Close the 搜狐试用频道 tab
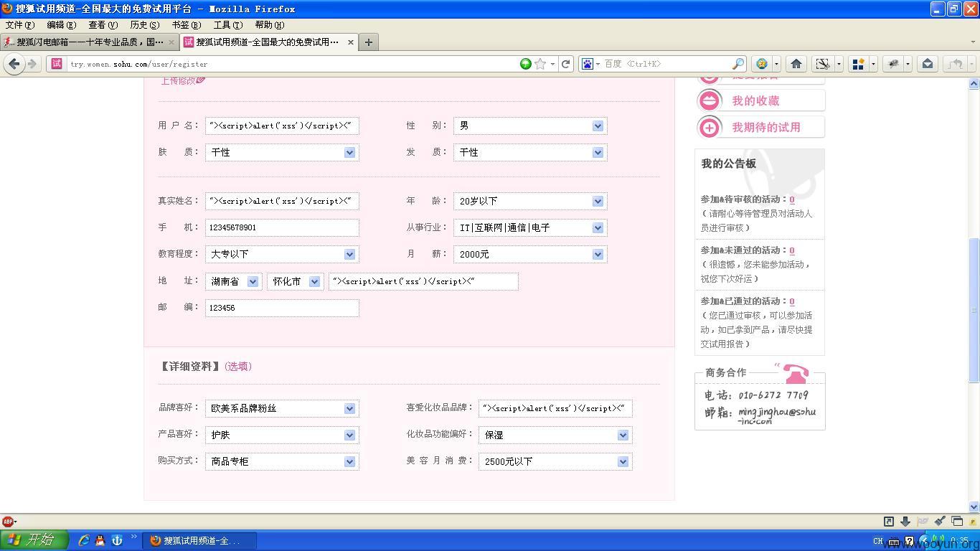Screen dimensions: 980x551 (x=351, y=42)
